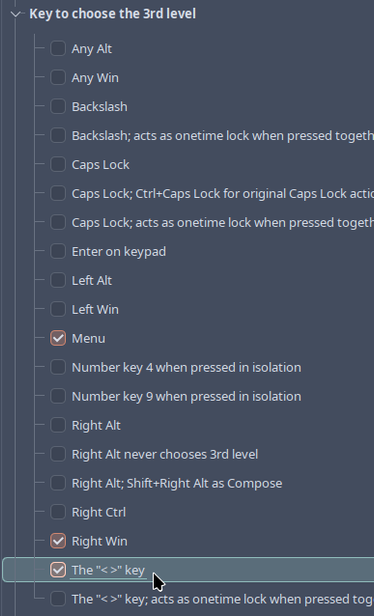Uncheck the Menu checkbox
This screenshot has width=374, height=616.
58,338
